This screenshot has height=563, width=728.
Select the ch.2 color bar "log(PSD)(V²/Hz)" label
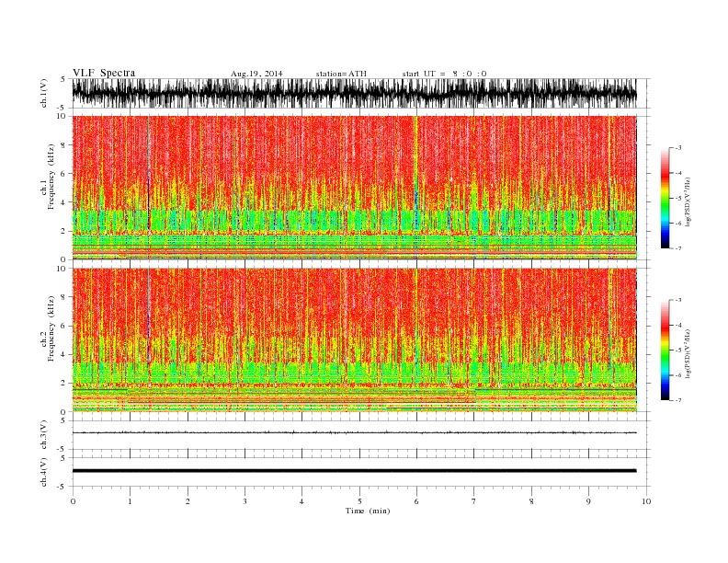688,353
